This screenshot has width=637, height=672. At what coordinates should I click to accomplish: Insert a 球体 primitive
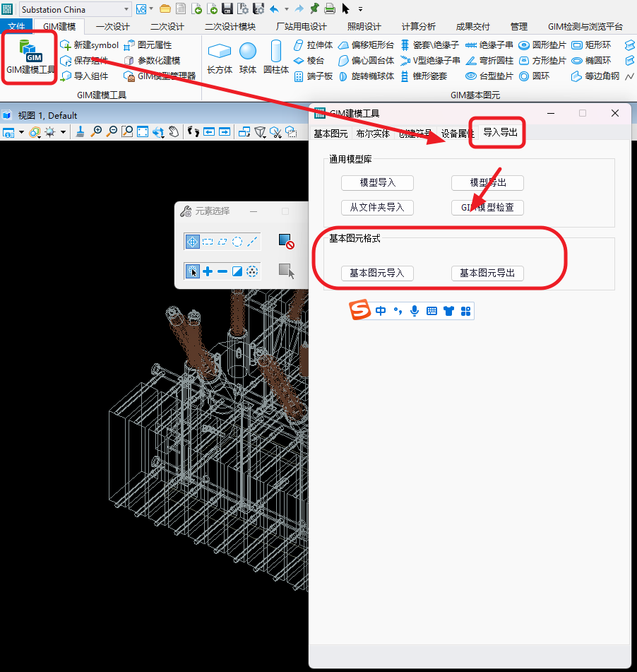[x=248, y=58]
